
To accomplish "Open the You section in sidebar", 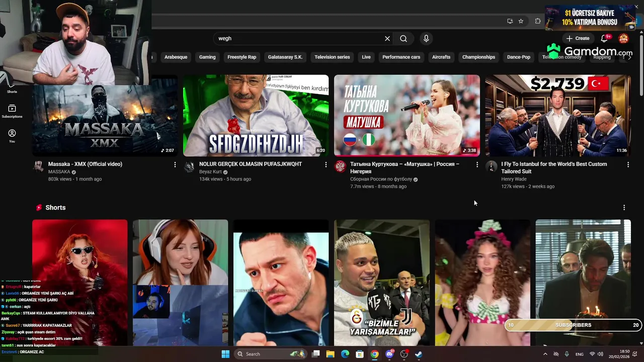I will tap(12, 136).
